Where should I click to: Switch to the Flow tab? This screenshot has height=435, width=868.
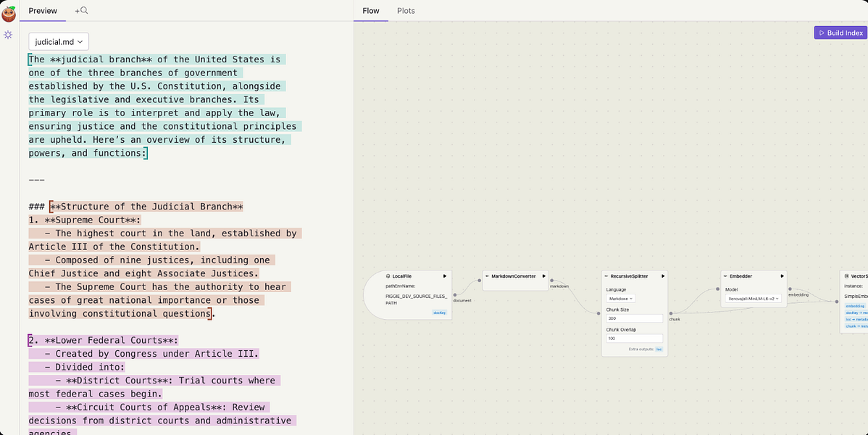[x=371, y=11]
